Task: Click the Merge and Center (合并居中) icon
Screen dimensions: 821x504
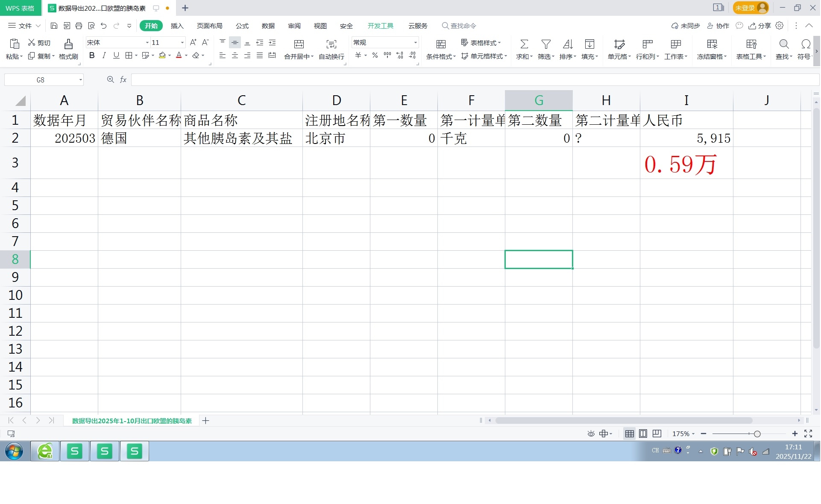Action: [x=299, y=44]
